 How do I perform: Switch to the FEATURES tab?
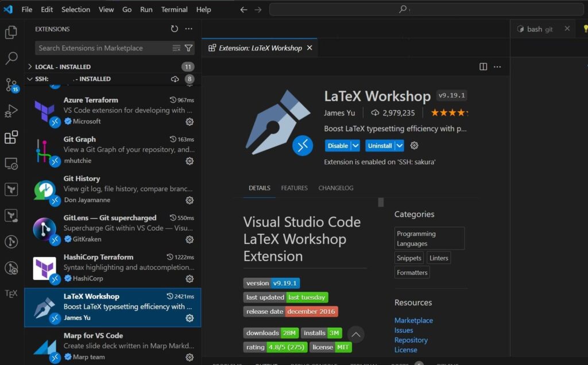(294, 188)
